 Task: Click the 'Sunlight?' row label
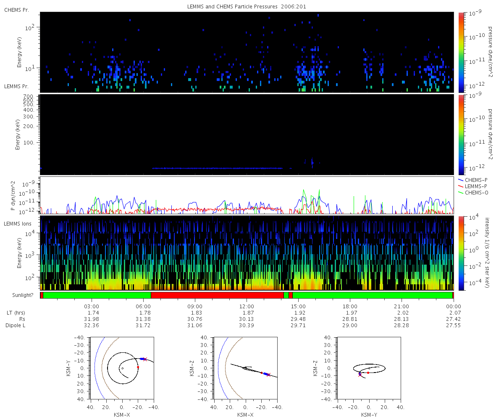coord(18,295)
